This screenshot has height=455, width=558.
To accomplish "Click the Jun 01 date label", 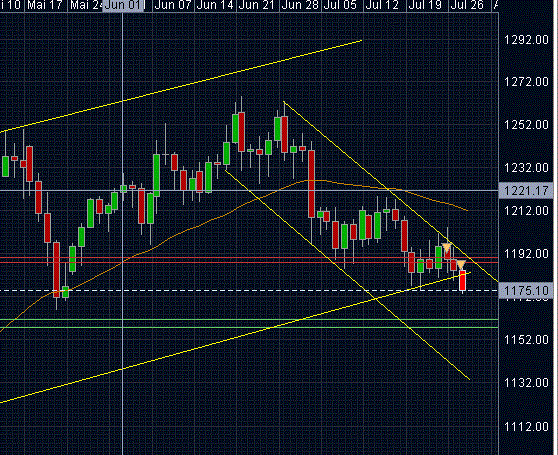I will coord(123,5).
